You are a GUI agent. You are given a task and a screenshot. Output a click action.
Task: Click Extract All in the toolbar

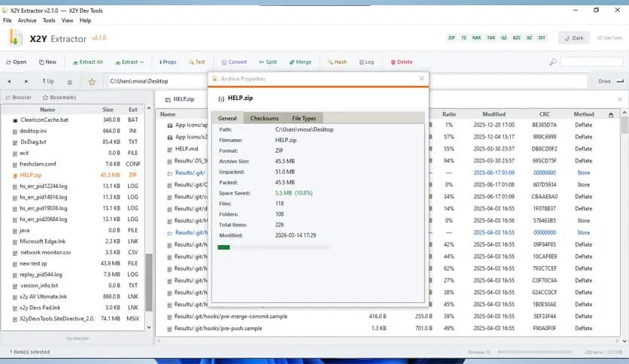87,62
